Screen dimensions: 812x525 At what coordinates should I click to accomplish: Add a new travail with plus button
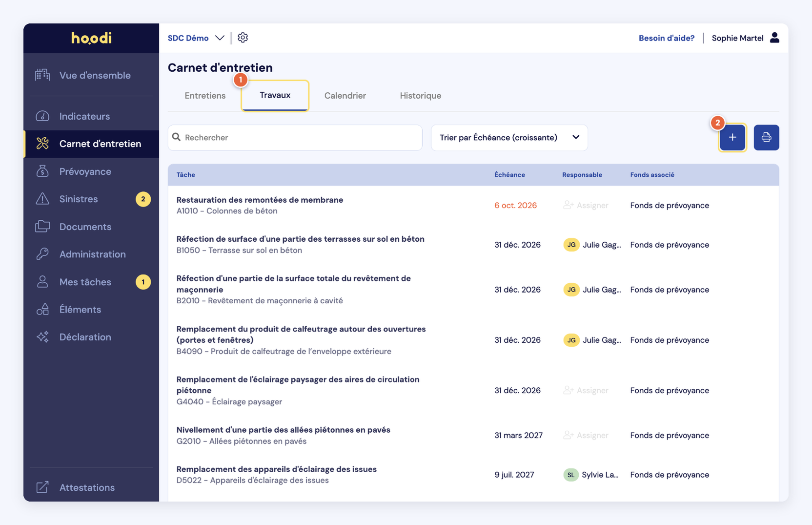[732, 138]
